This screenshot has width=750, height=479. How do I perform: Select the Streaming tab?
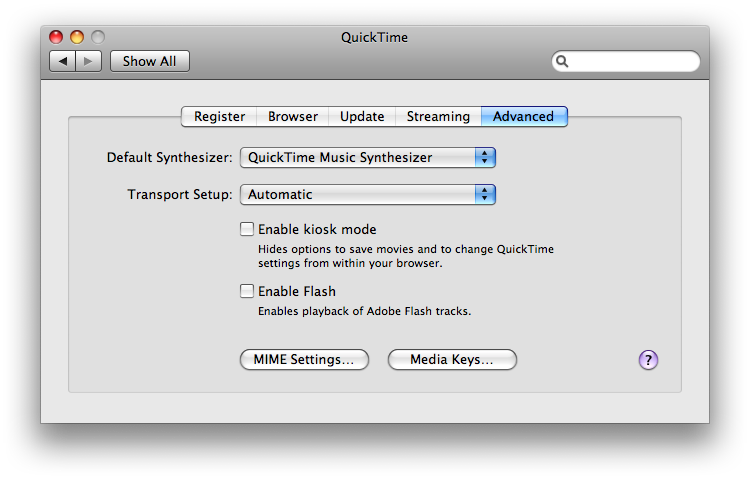438,117
